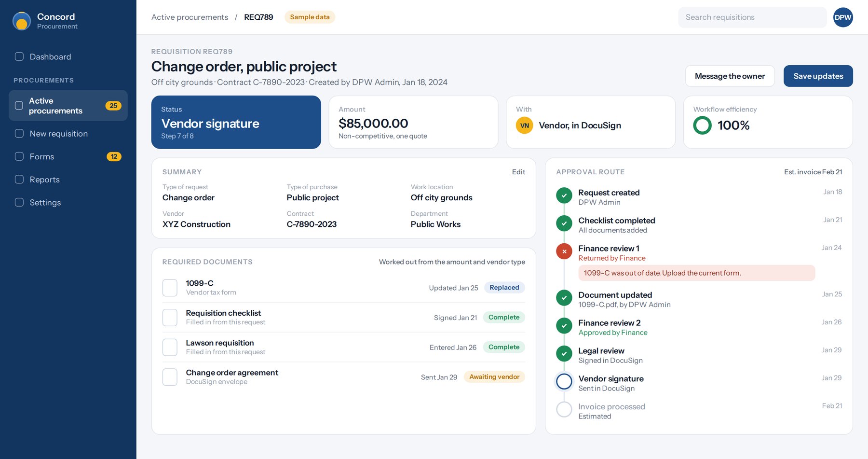Click Est. invoice Feb 21 text
Viewport: 868px width, 459px height.
pyautogui.click(x=813, y=172)
